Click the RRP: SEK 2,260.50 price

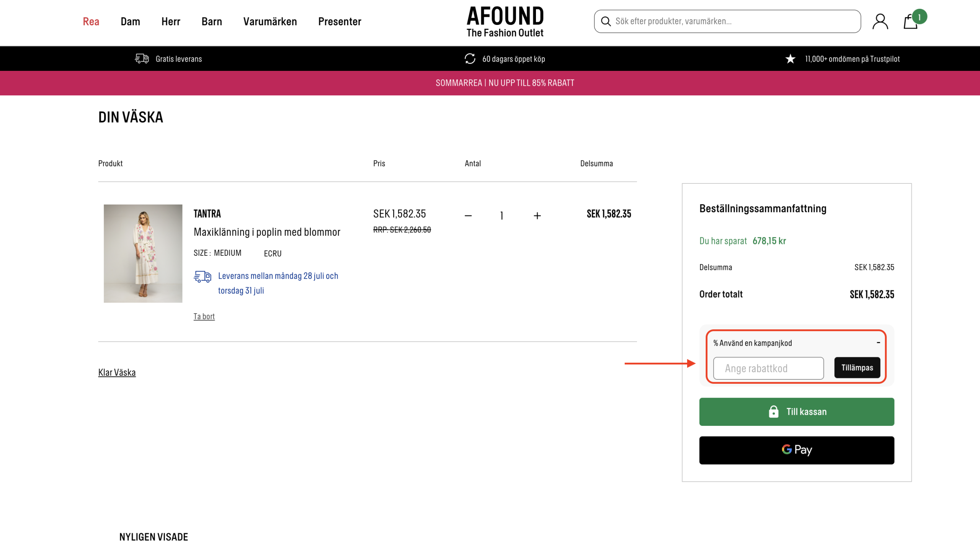pos(402,230)
